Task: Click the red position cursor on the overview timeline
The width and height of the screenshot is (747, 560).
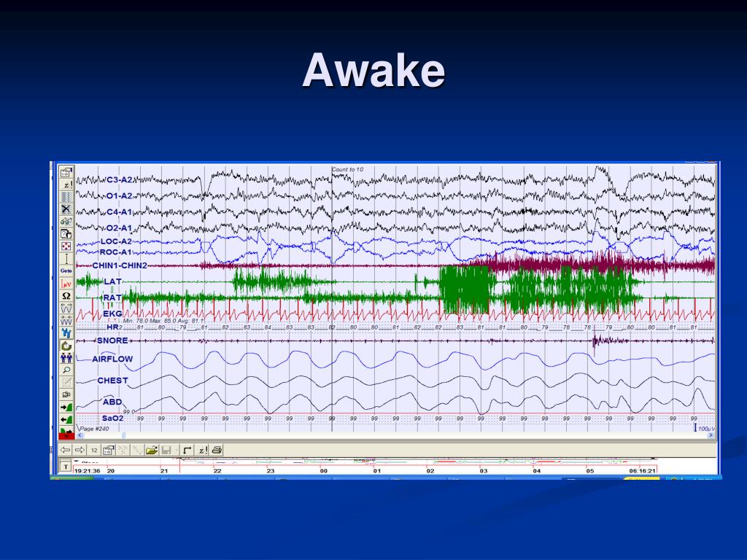Action: tap(179, 465)
